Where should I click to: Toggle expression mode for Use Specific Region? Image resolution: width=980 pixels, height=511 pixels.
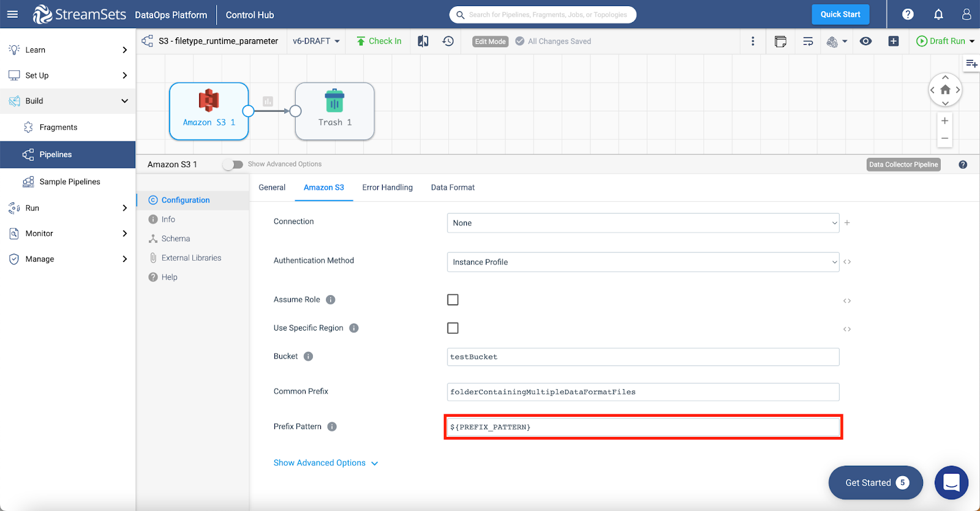(x=847, y=329)
